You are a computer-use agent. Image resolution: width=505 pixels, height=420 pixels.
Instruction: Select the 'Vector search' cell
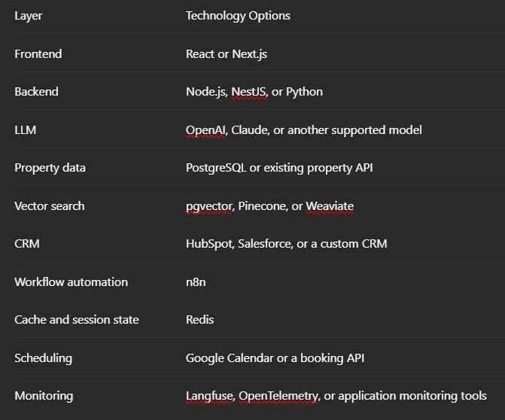pos(50,206)
